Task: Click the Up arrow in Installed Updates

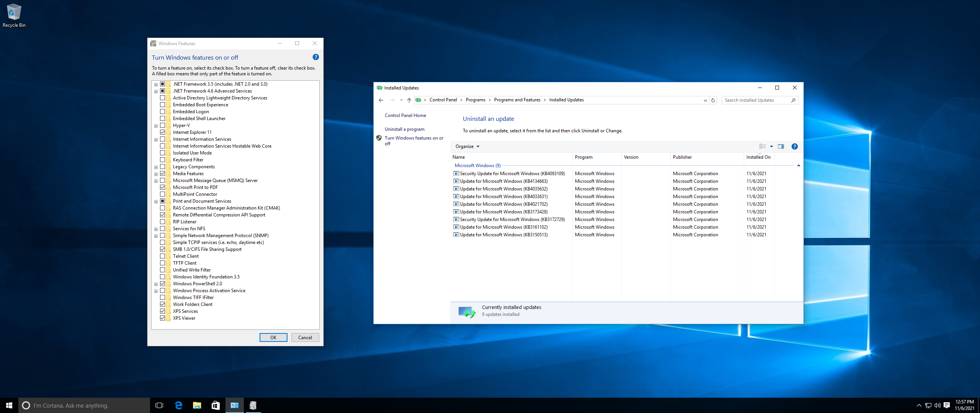Action: click(409, 100)
